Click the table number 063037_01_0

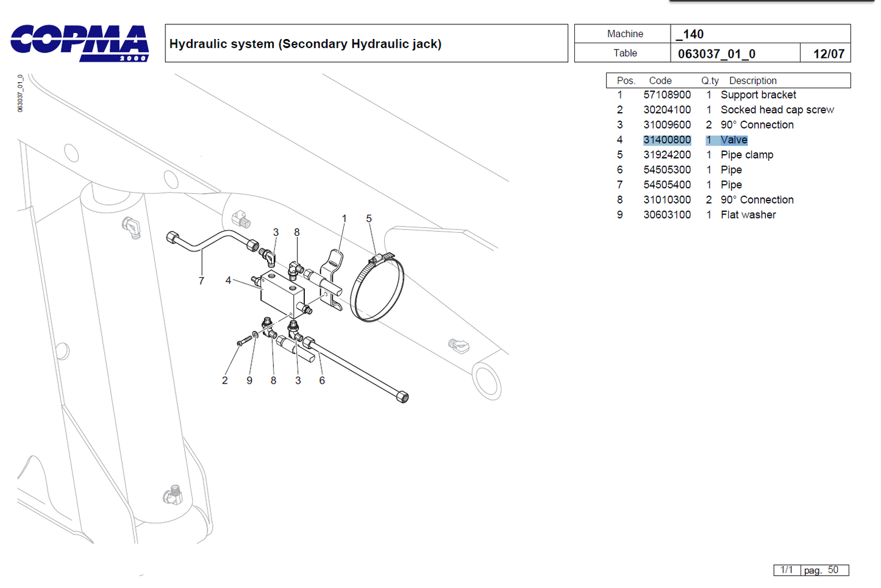pyautogui.click(x=716, y=54)
